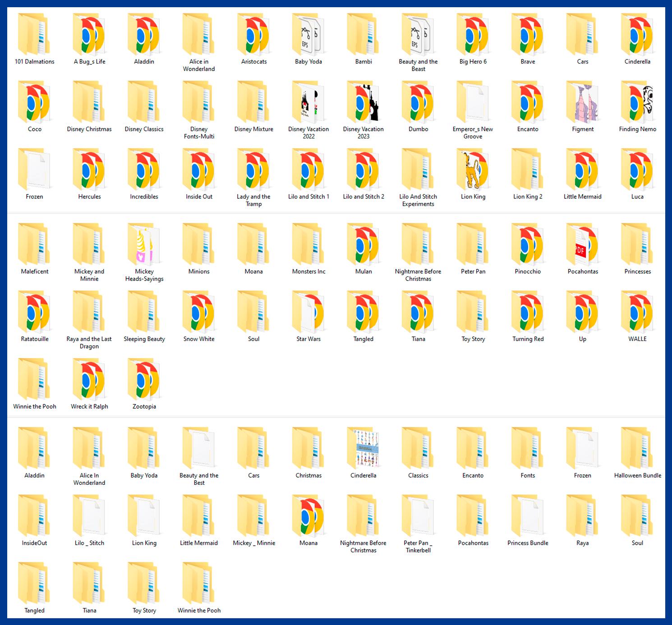Click the Big Hero 6 folder
672x625 pixels.
point(473,36)
